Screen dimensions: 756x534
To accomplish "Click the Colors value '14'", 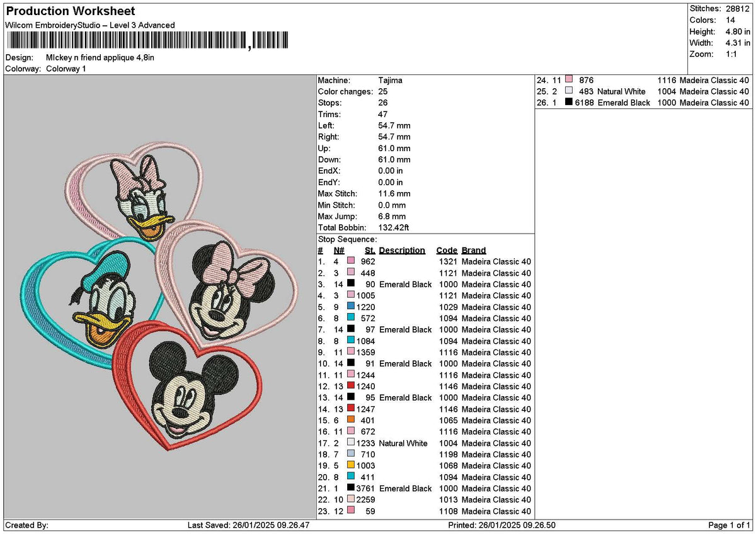I will click(x=729, y=20).
